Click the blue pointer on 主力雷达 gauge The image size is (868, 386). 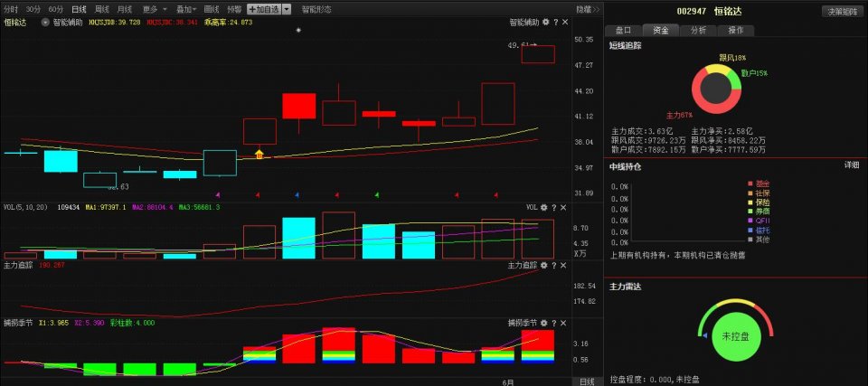704,335
